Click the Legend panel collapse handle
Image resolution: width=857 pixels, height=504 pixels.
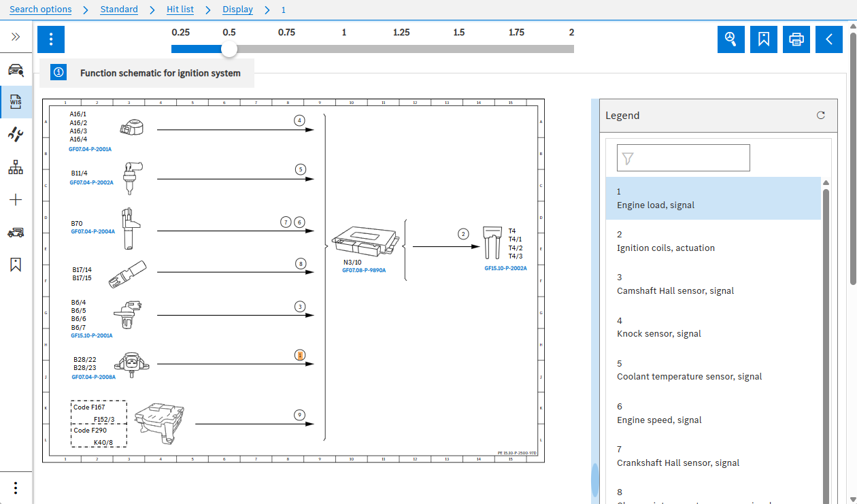point(595,480)
